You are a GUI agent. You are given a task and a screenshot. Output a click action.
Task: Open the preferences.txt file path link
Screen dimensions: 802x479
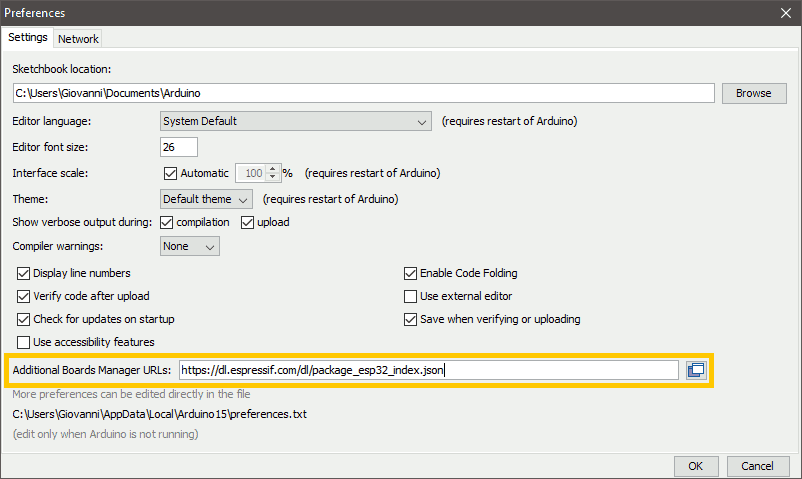pos(160,414)
